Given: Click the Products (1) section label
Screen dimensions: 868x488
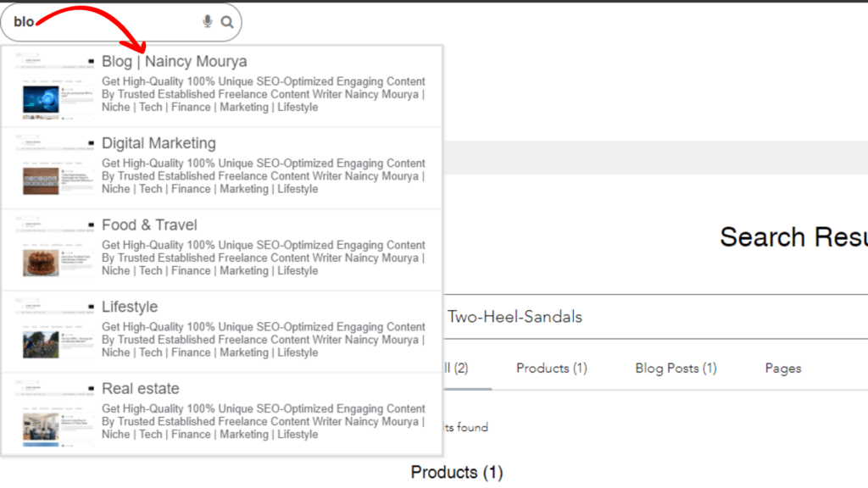Looking at the screenshot, I should point(457,472).
